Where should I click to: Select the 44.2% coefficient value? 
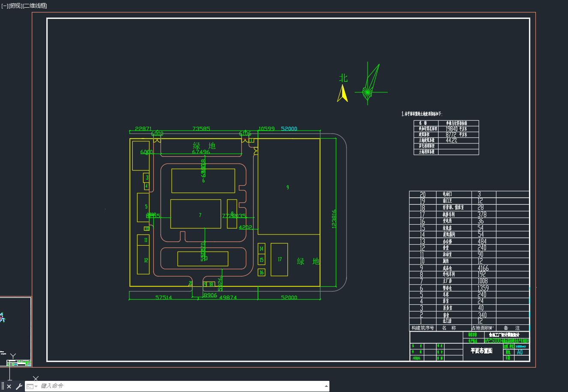(x=451, y=140)
